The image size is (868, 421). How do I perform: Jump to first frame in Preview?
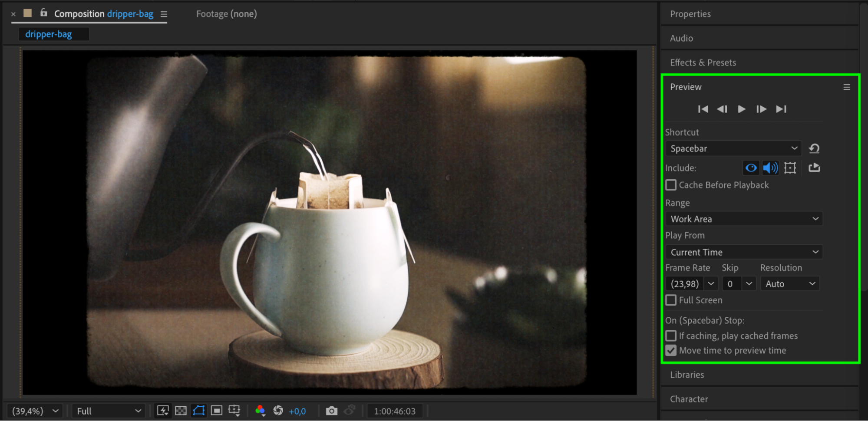tap(703, 109)
